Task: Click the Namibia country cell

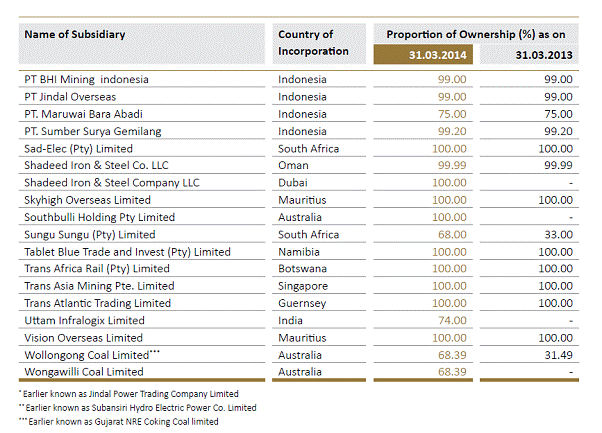Action: click(x=300, y=252)
